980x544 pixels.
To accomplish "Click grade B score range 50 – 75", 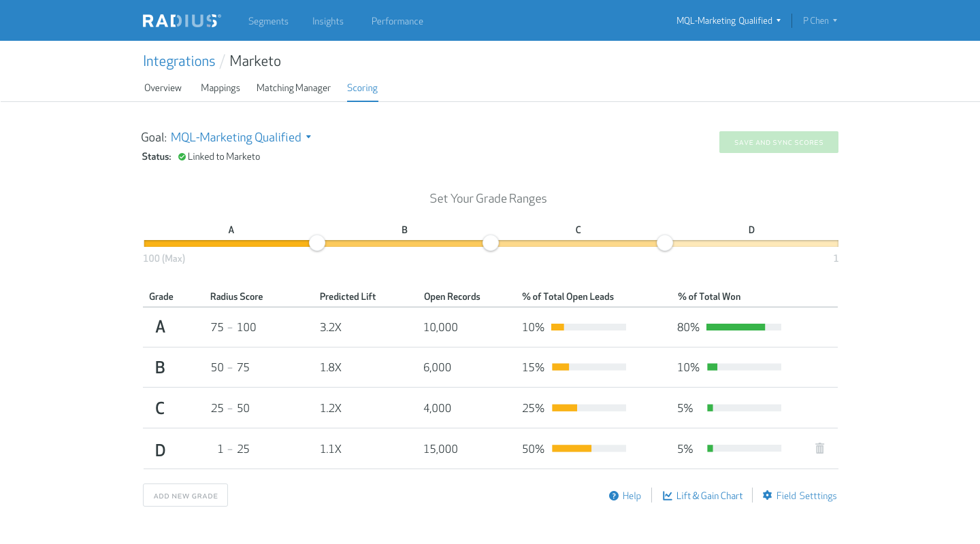I will [230, 367].
